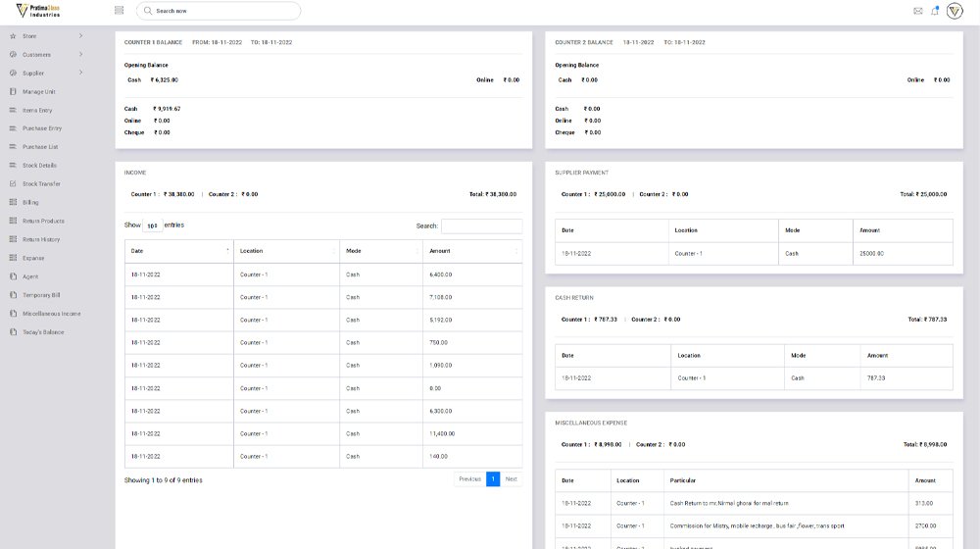The image size is (980, 549).
Task: Select the 11,400.00 income amount cell
Action: coord(472,433)
